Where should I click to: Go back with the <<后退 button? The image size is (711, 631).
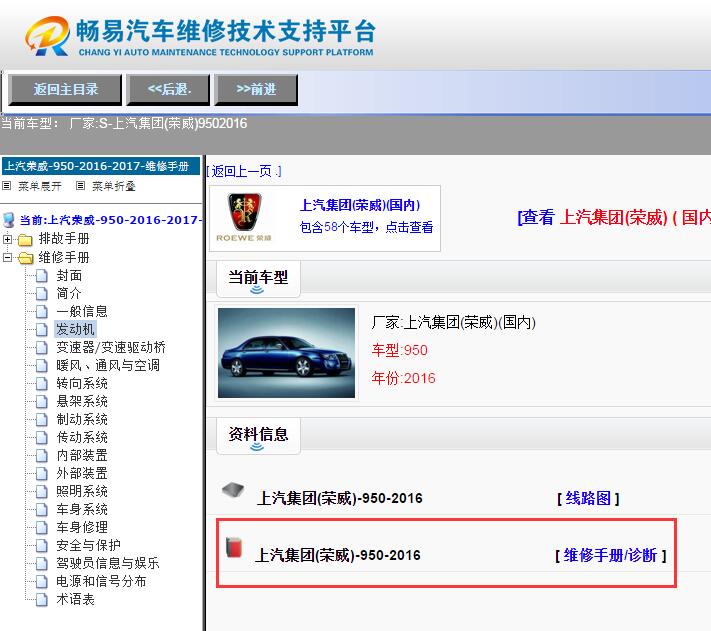click(x=168, y=89)
